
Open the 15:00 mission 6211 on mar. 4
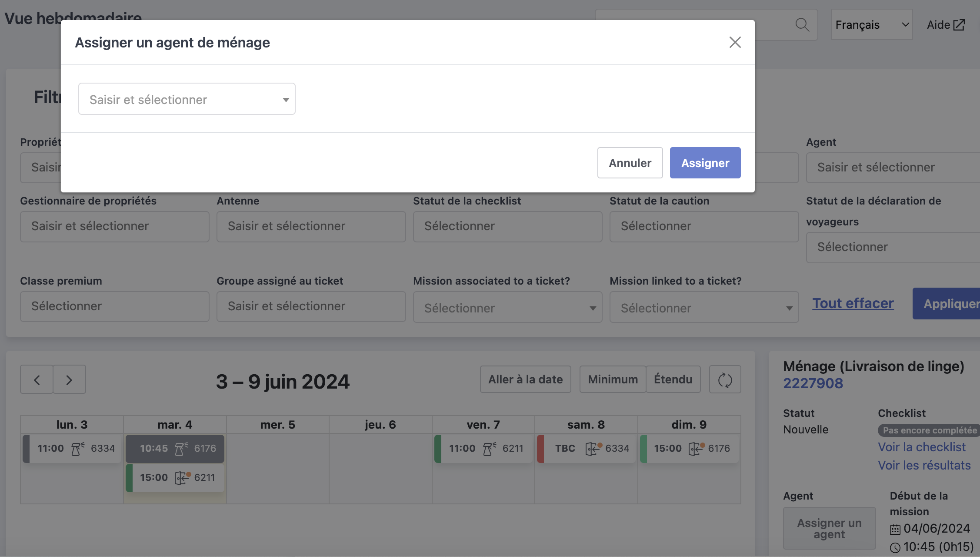175,478
